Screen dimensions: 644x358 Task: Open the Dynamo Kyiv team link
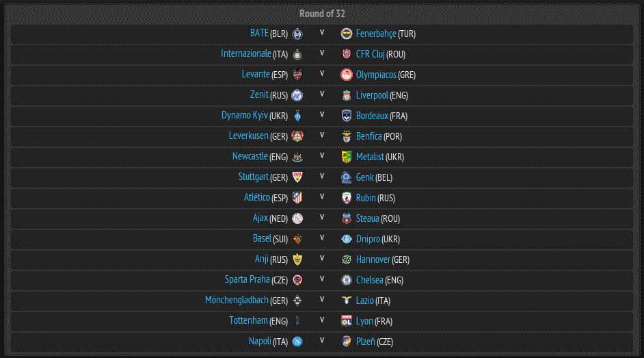pyautogui.click(x=245, y=115)
